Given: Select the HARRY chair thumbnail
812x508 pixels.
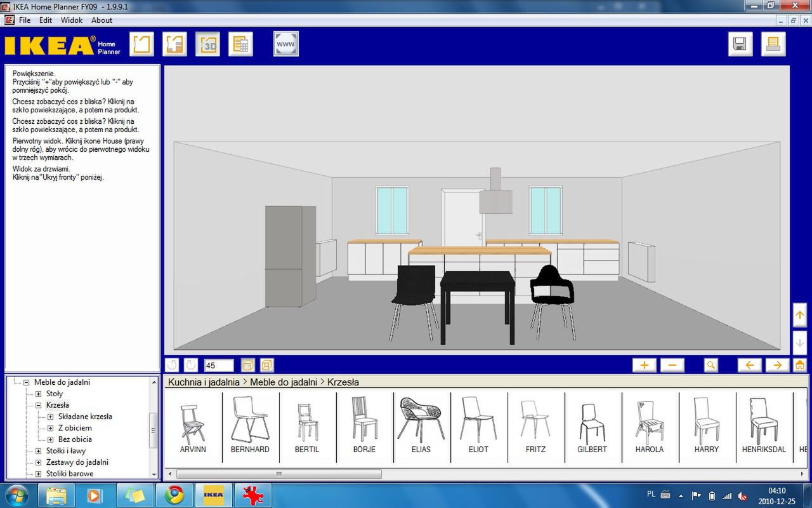Looking at the screenshot, I should [707, 428].
